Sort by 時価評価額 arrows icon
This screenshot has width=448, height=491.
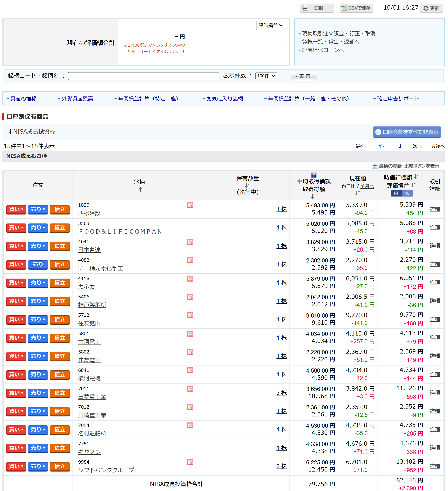(417, 177)
